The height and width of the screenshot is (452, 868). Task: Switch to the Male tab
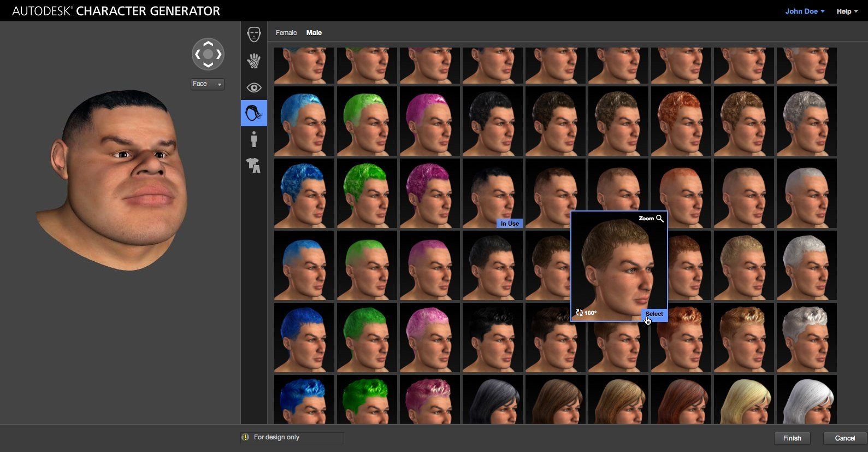[x=314, y=33]
